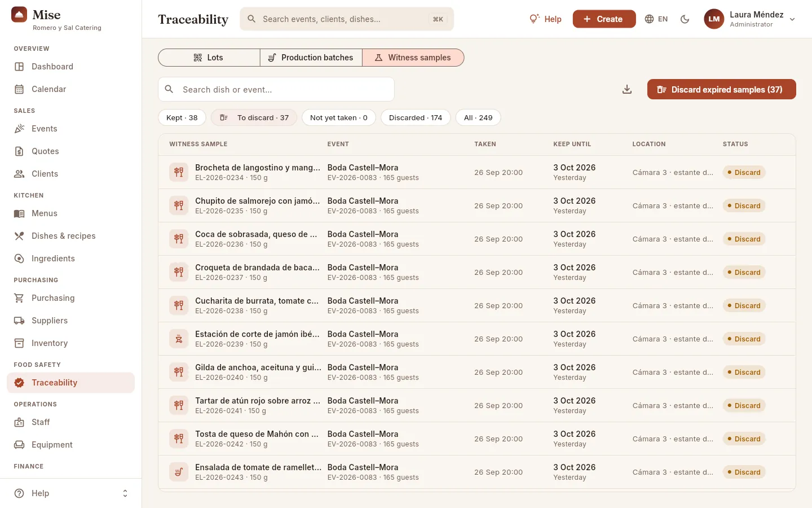Screen dimensions: 812x508
Task: Switch to Production batches tab
Action: (311, 58)
